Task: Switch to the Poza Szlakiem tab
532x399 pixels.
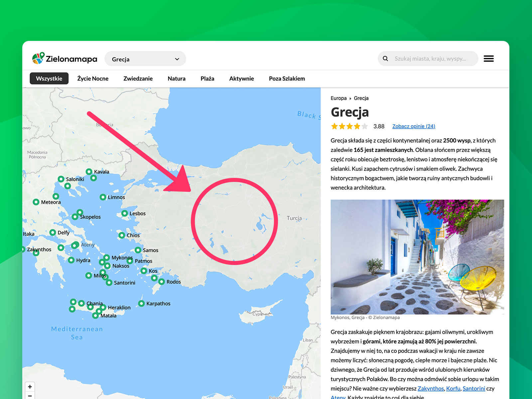Action: click(287, 78)
